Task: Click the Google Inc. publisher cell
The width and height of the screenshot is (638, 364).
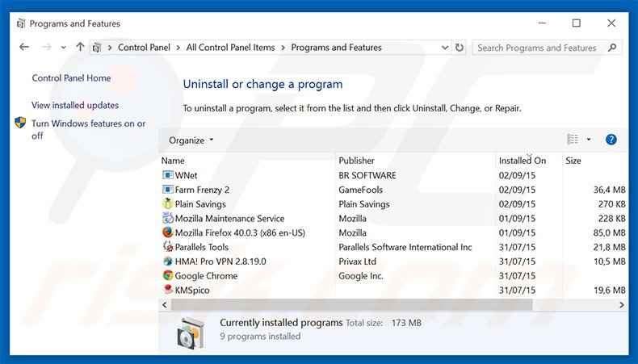Action: tap(361, 276)
